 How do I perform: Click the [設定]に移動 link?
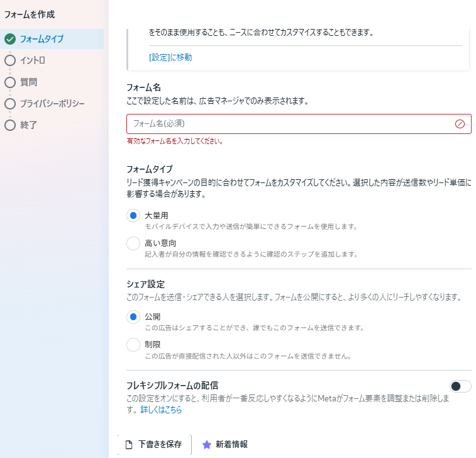pos(170,57)
